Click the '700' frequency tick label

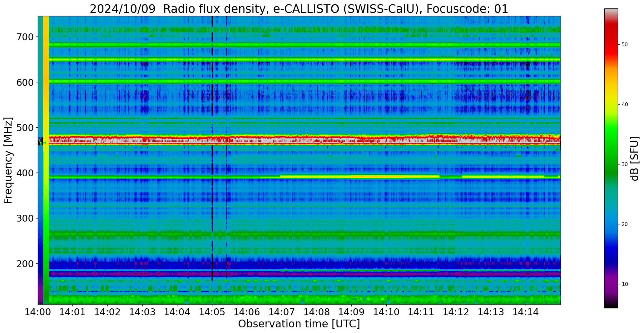click(24, 37)
